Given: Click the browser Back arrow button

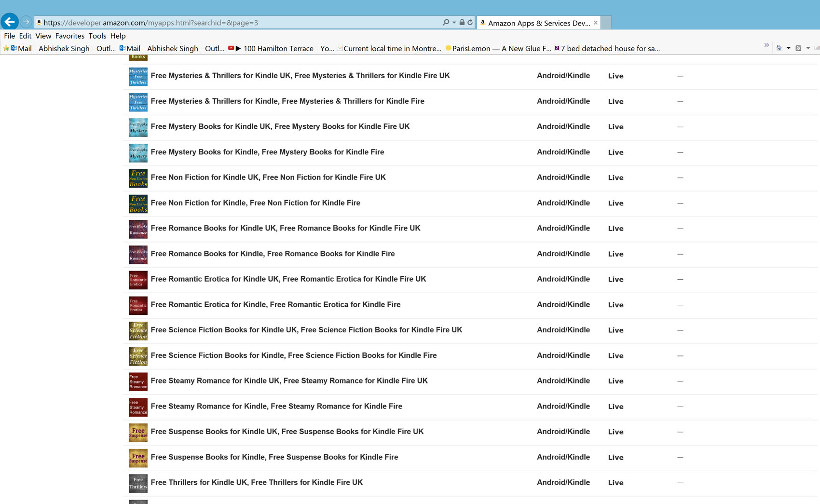Looking at the screenshot, I should point(10,22).
